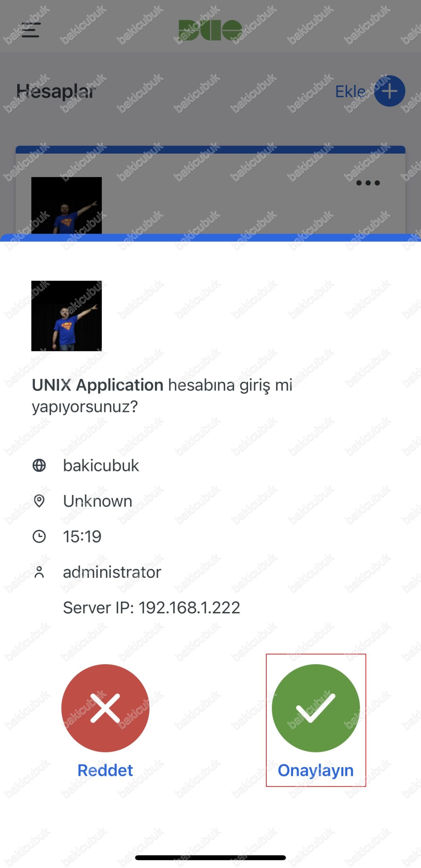Viewport: 421px width, 868px height.
Task: Tap the Duo logo in header
Action: coord(210,30)
